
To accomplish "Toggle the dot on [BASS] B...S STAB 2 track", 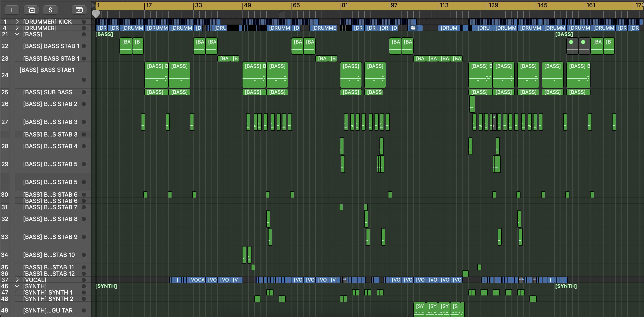I will coord(84,104).
